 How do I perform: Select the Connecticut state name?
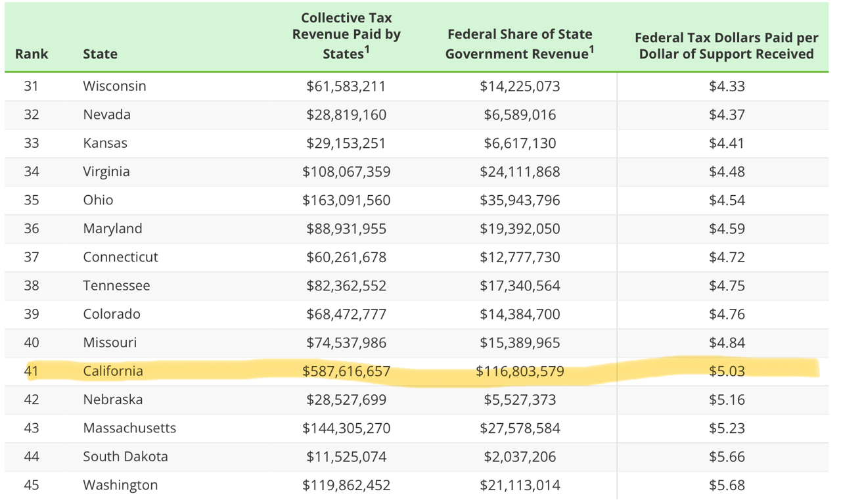click(120, 257)
